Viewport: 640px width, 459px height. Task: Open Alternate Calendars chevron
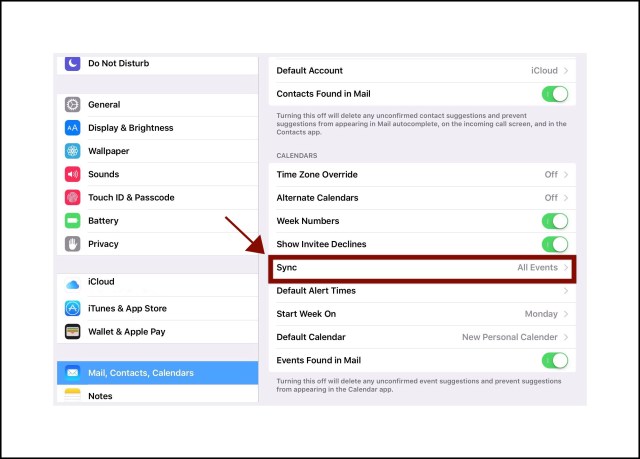[566, 198]
